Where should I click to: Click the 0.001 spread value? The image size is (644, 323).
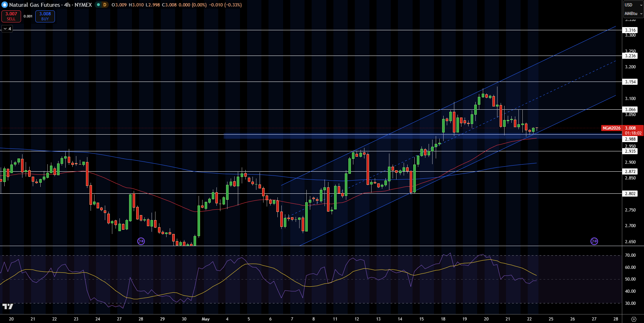28,16
